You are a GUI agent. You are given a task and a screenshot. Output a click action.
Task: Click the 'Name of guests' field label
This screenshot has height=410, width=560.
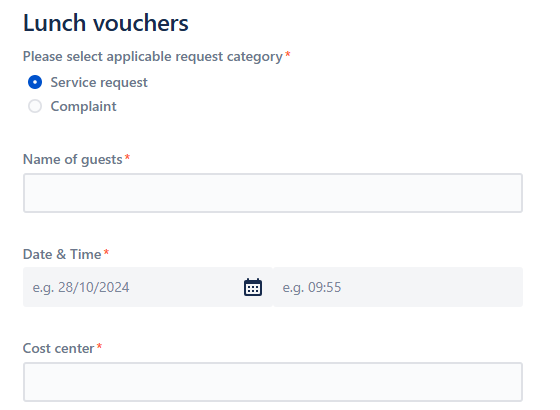pyautogui.click(x=72, y=160)
